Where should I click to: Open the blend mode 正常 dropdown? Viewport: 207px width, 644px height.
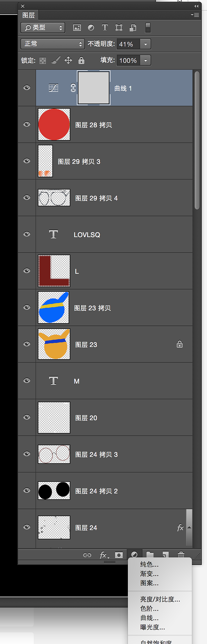pyautogui.click(x=52, y=44)
